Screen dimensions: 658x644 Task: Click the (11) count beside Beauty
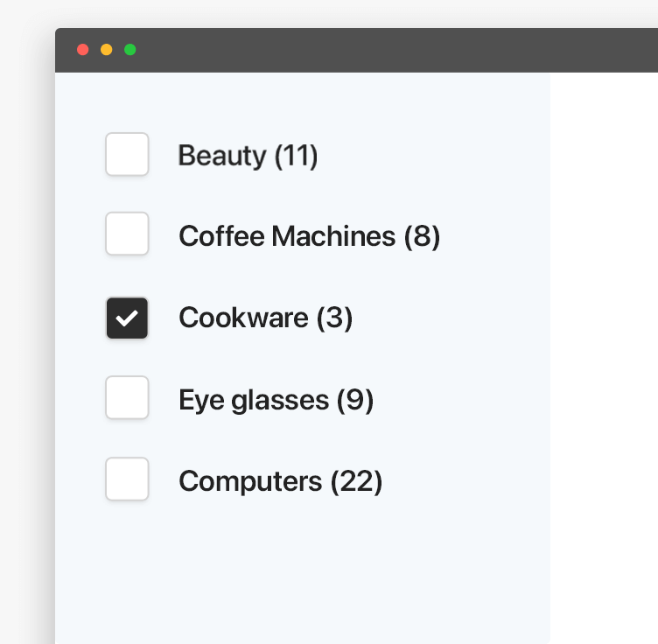tap(296, 156)
